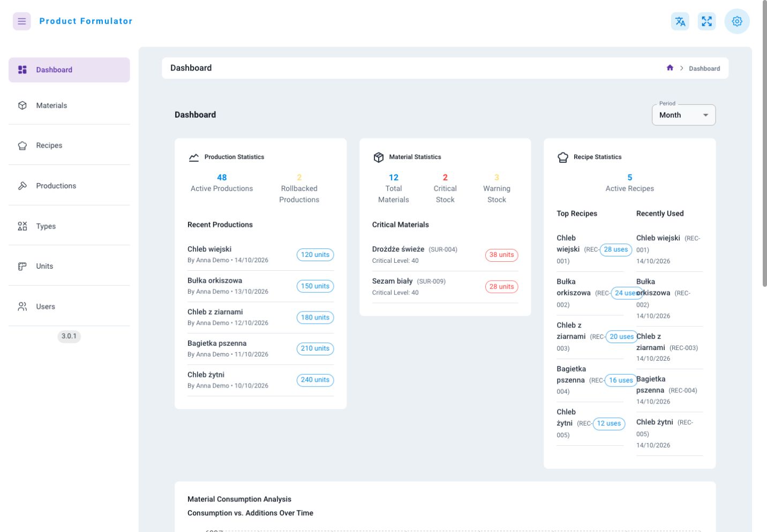
Task: Click the Dashboard grid icon in sidebar
Action: pyautogui.click(x=22, y=70)
